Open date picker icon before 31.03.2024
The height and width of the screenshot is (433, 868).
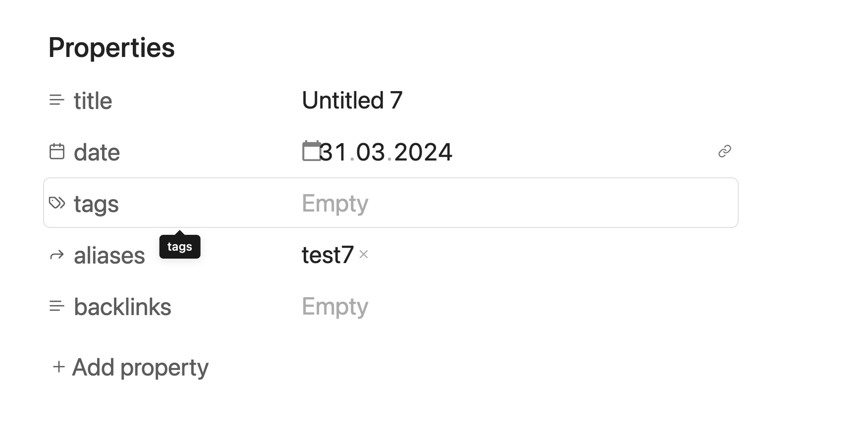[312, 151]
